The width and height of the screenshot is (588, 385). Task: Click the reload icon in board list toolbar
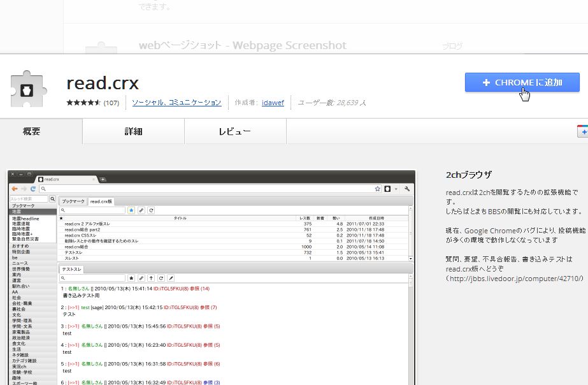(151, 210)
